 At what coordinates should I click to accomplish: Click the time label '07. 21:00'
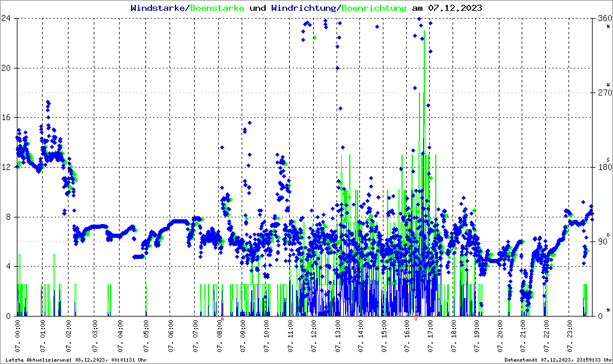[x=522, y=336]
